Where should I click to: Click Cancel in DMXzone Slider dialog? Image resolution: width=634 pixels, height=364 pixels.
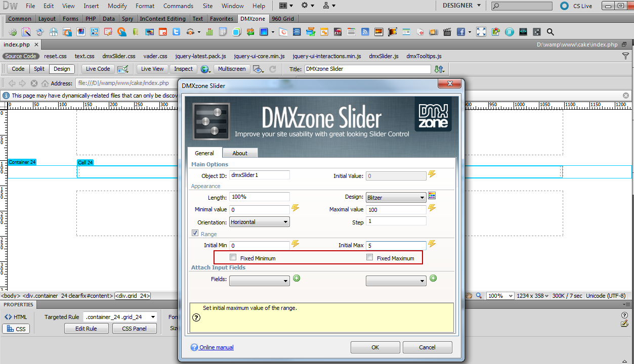click(427, 347)
